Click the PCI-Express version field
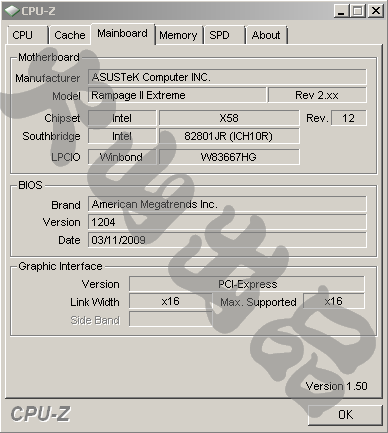 point(247,284)
